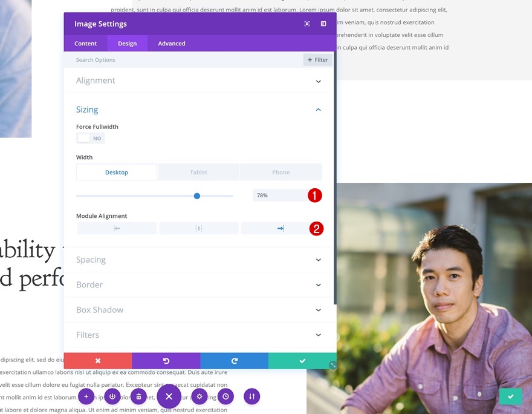Set module alignment to right
The width and height of the screenshot is (532, 414).
click(281, 228)
